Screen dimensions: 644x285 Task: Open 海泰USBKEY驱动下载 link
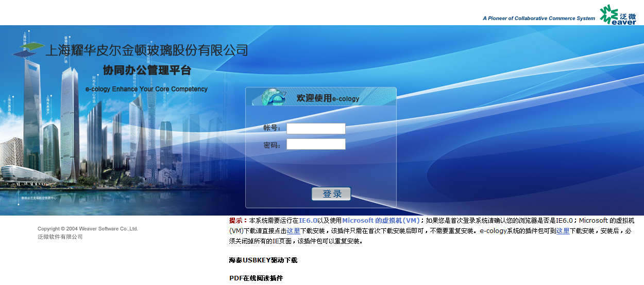pyautogui.click(x=263, y=260)
